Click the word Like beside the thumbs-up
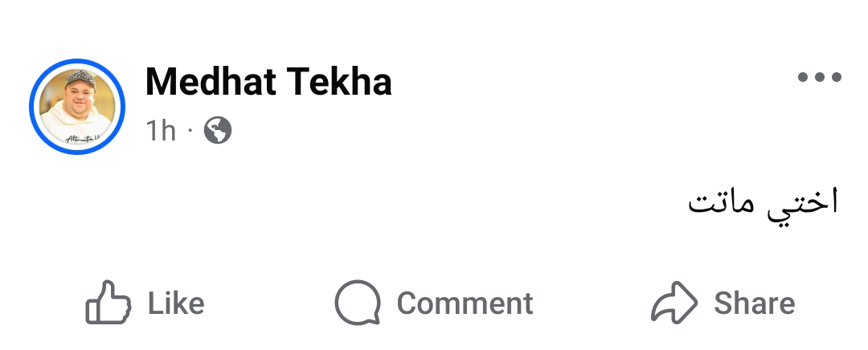868x350 pixels. click(x=176, y=303)
